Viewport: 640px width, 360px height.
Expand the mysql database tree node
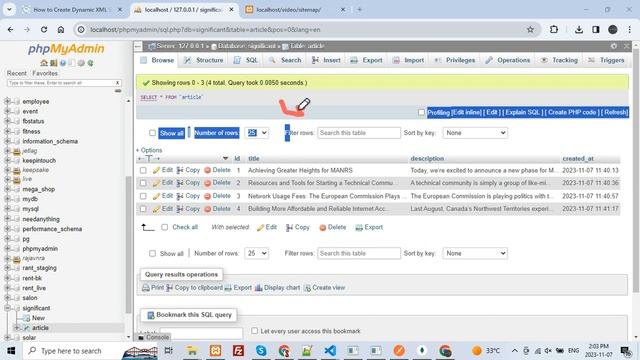click(7, 209)
